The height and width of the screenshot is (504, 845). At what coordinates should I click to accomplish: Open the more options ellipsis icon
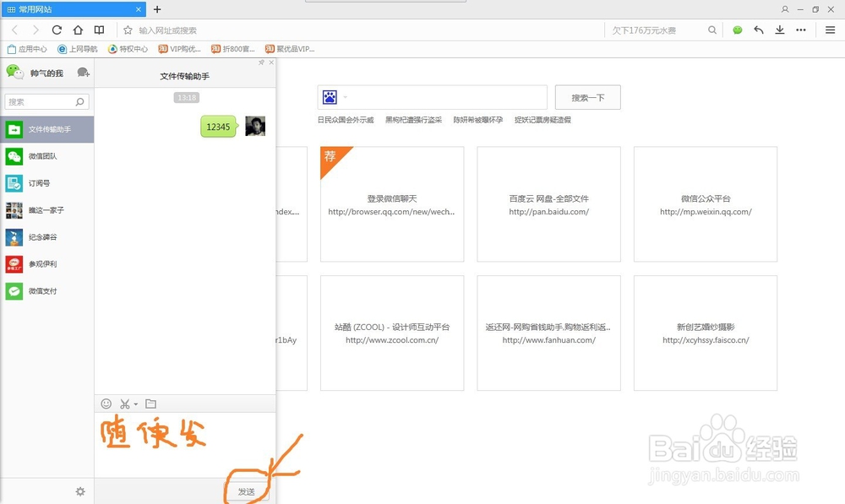click(801, 30)
